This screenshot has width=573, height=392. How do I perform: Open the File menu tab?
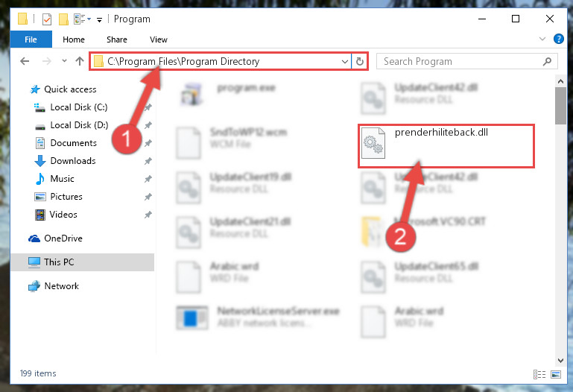(x=31, y=39)
